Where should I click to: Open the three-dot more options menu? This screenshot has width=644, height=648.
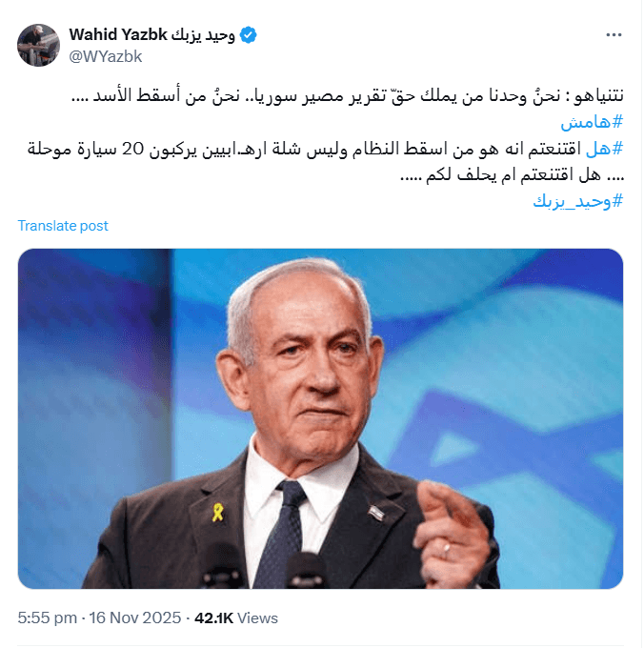pyautogui.click(x=614, y=34)
